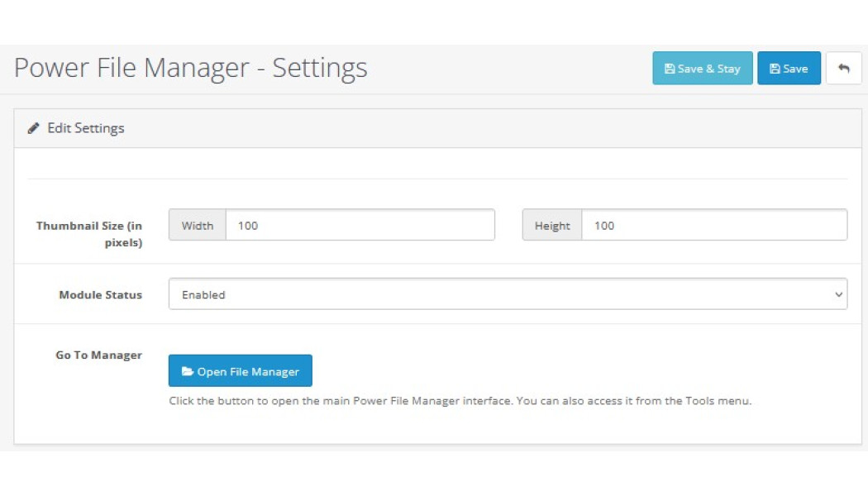Click the Power File Manager - Settings heading
The image size is (868, 496).
[190, 68]
